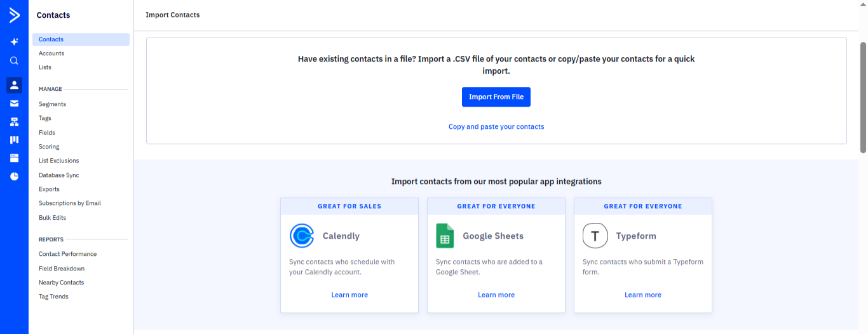Viewport: 868px width, 334px height.
Task: Click the Google Sheets logo icon
Action: coord(445,236)
